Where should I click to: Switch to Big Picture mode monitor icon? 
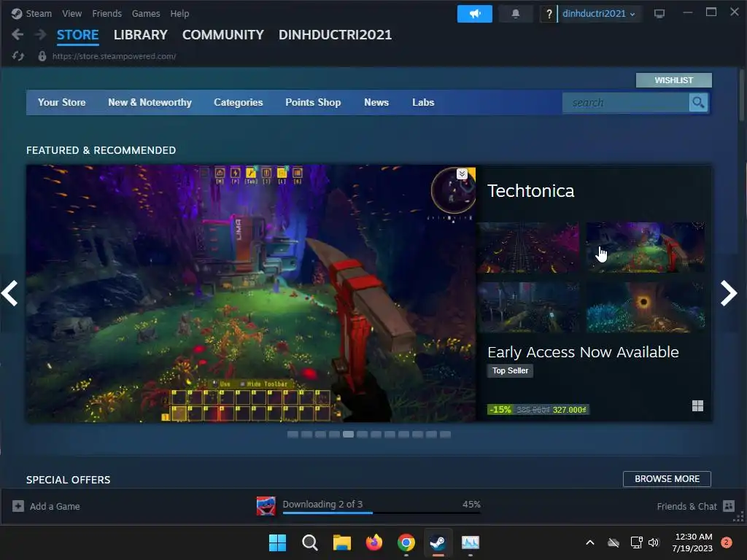(659, 14)
